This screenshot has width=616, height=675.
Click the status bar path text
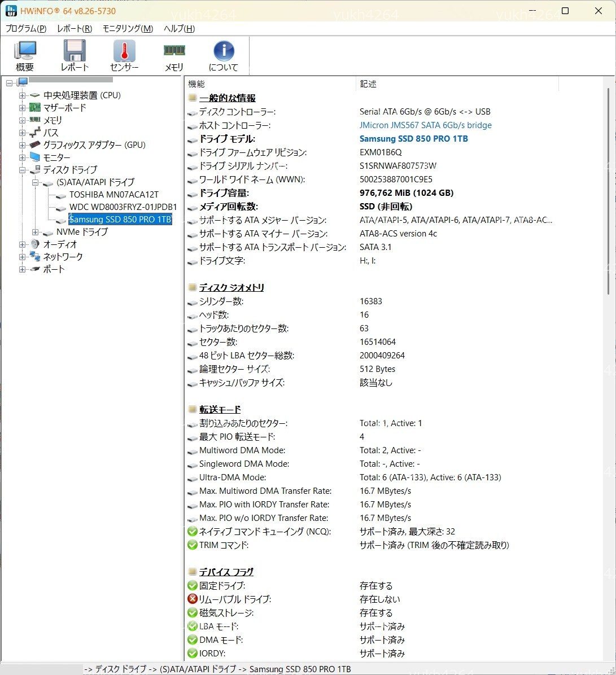(217, 669)
